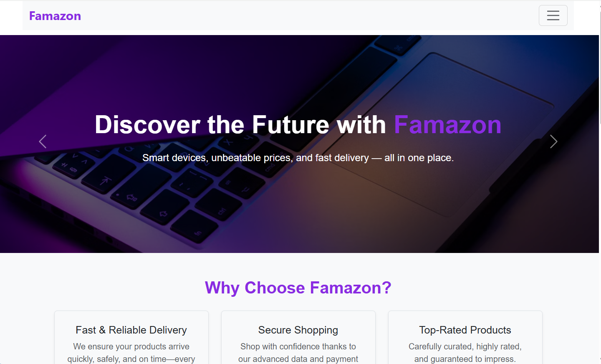Click the Famazon logo in the navbar
This screenshot has height=364, width=601.
[x=55, y=15]
